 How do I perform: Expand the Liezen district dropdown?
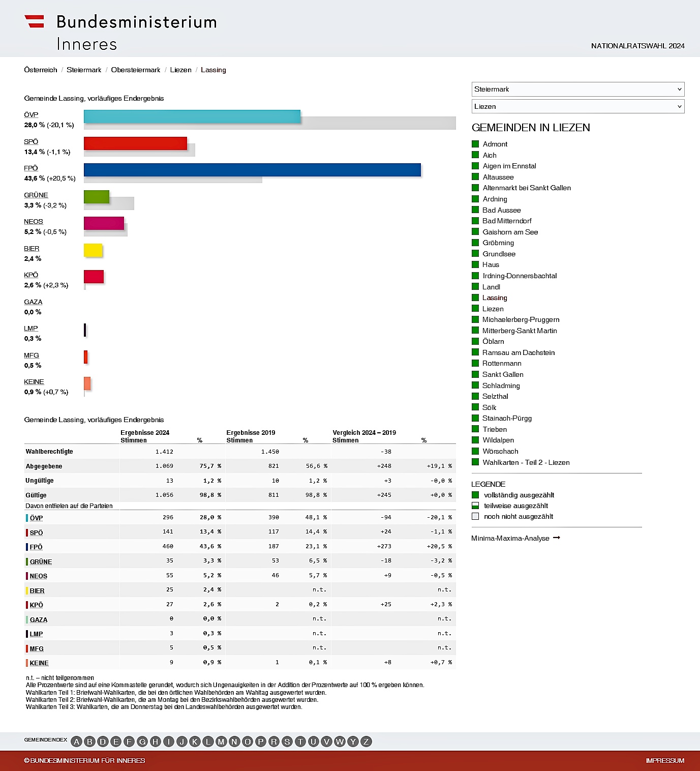(577, 106)
